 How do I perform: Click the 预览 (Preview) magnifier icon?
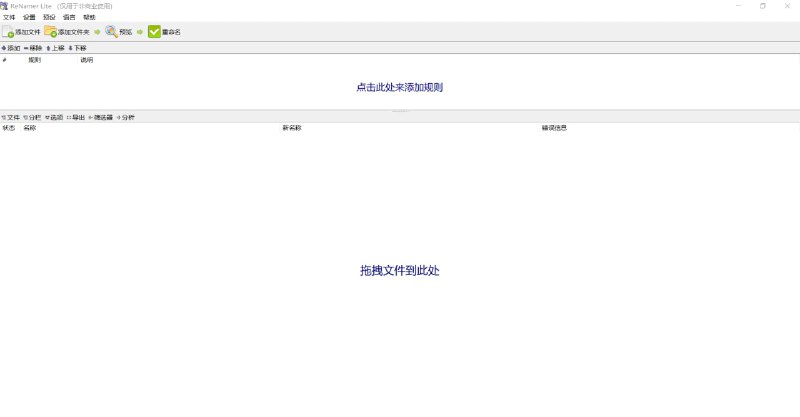[111, 32]
